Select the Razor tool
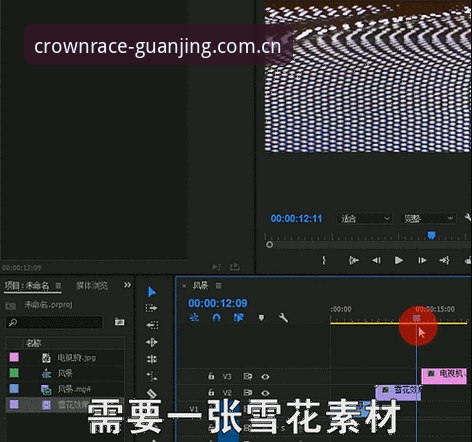Viewport: 472px width, 442px height. click(152, 393)
